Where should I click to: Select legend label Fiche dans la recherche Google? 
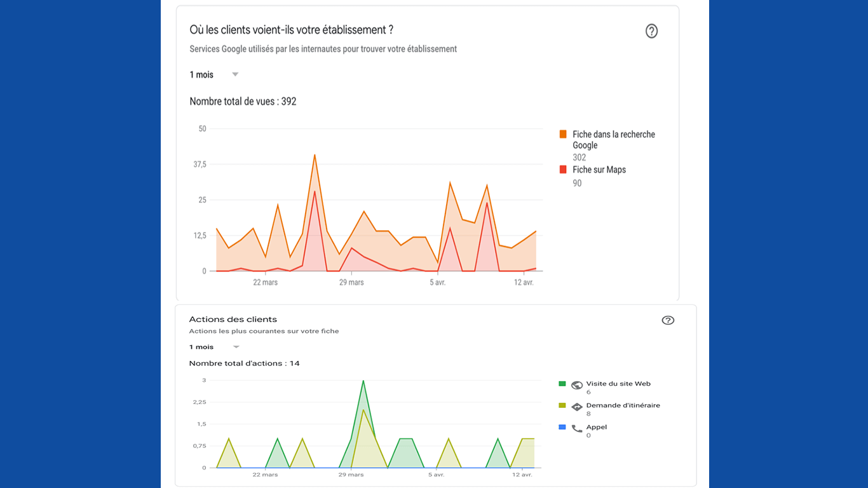[x=614, y=140]
